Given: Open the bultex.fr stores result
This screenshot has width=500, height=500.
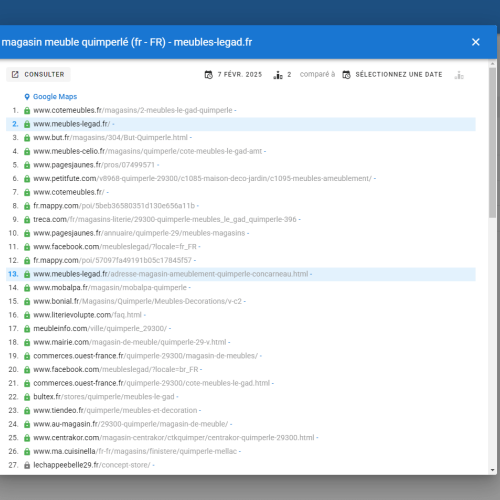Looking at the screenshot, I should tap(104, 397).
